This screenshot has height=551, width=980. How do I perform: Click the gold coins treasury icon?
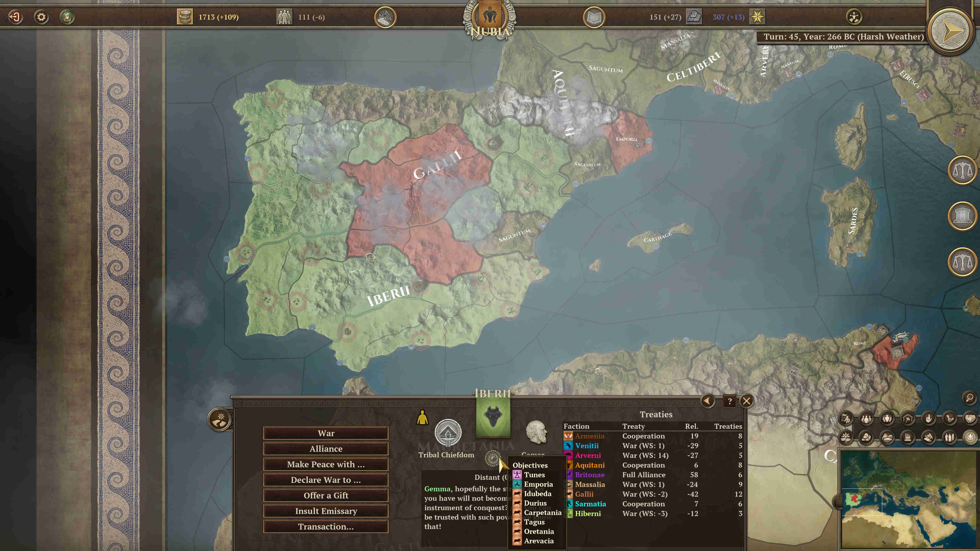point(185,17)
